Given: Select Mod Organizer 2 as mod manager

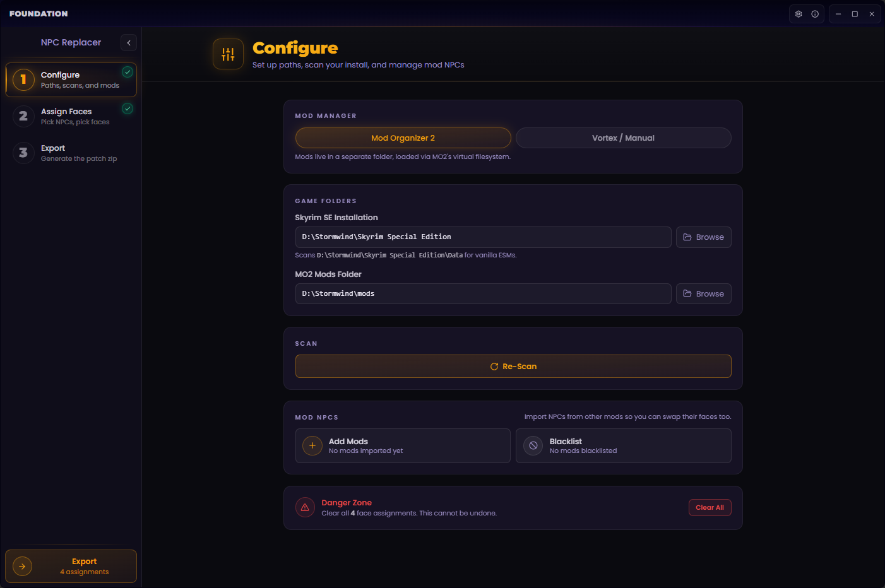Looking at the screenshot, I should 403,138.
